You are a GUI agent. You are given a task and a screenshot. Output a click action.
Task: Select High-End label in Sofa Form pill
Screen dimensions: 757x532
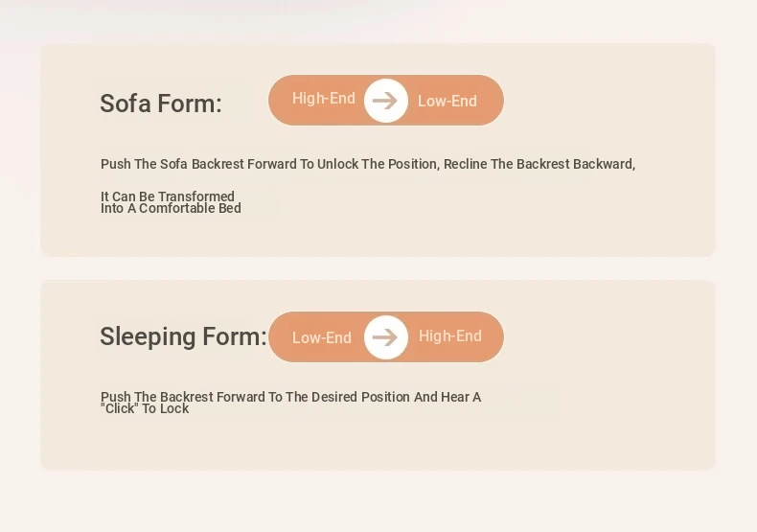coord(324,99)
